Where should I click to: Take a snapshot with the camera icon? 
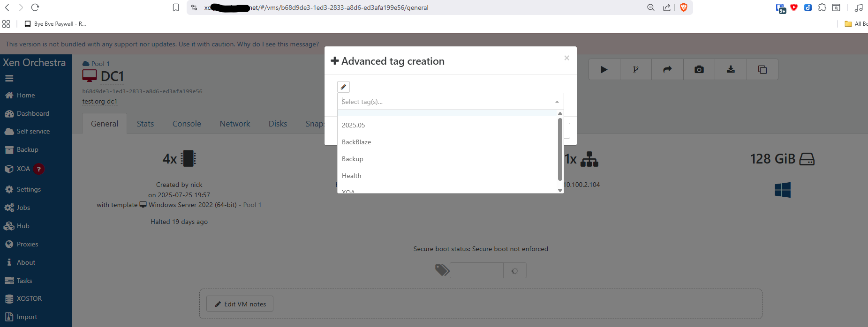(x=699, y=69)
